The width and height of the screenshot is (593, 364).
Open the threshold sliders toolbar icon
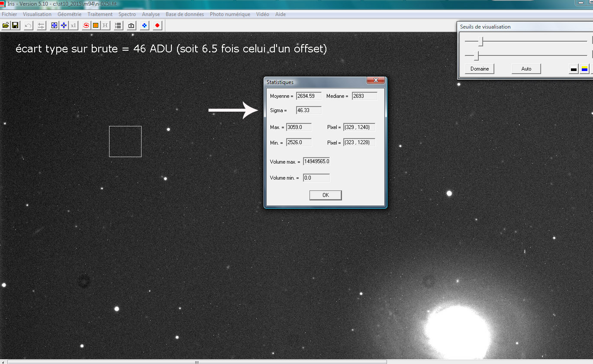41,26
